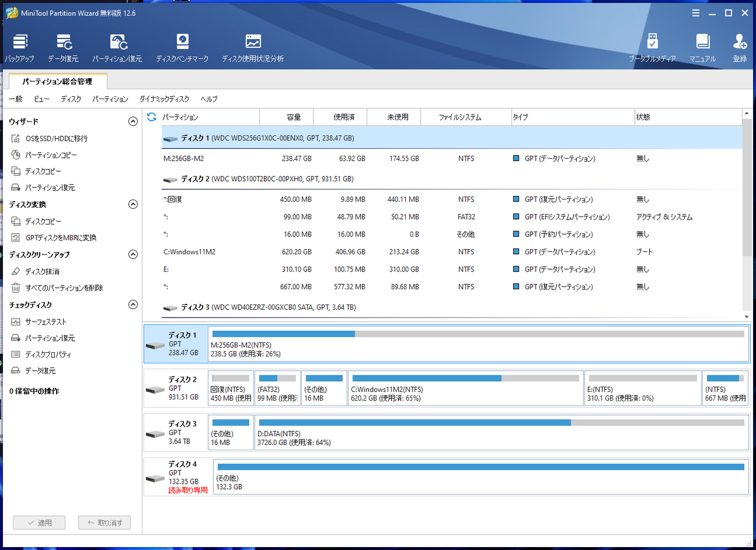
Task: Open the ディスク menu
Action: click(71, 99)
